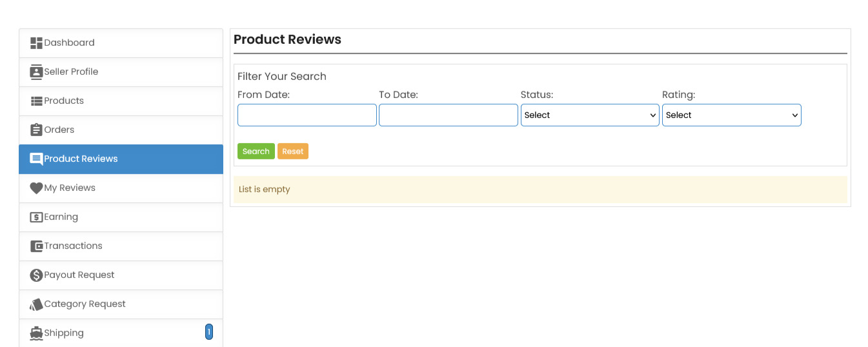This screenshot has width=868, height=347.
Task: Click the My Reviews heart icon
Action: tap(36, 188)
